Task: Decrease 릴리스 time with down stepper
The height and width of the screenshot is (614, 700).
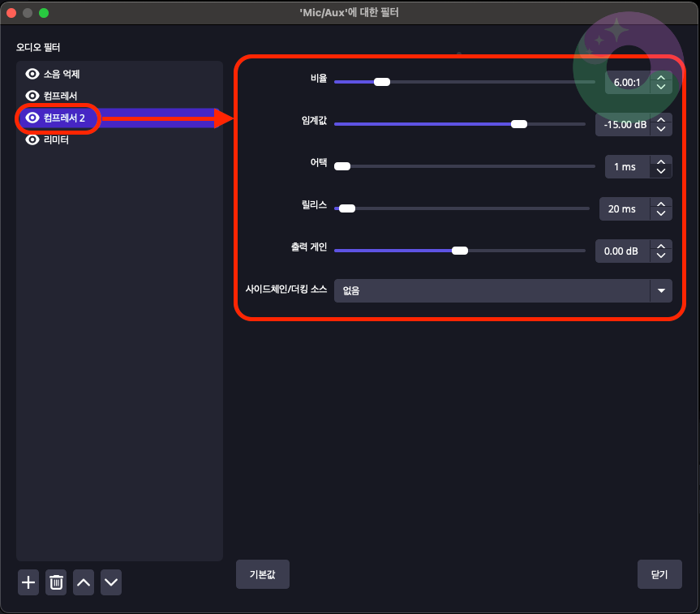Action: click(661, 213)
